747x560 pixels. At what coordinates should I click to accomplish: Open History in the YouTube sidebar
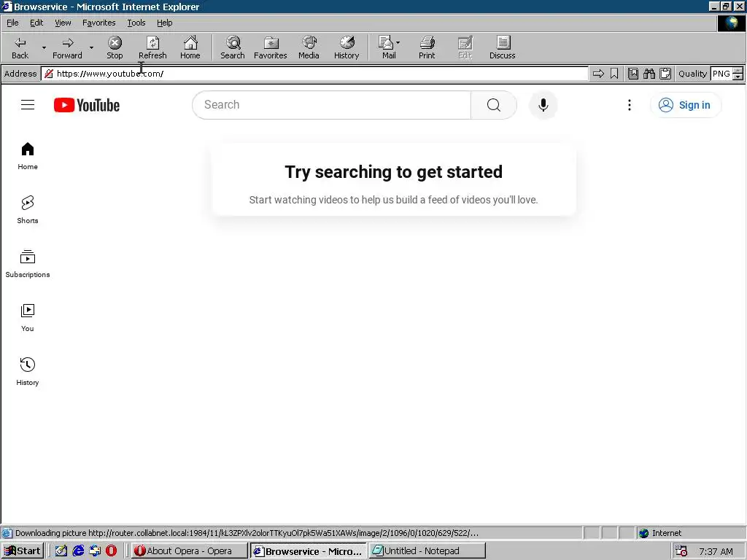coord(28,371)
